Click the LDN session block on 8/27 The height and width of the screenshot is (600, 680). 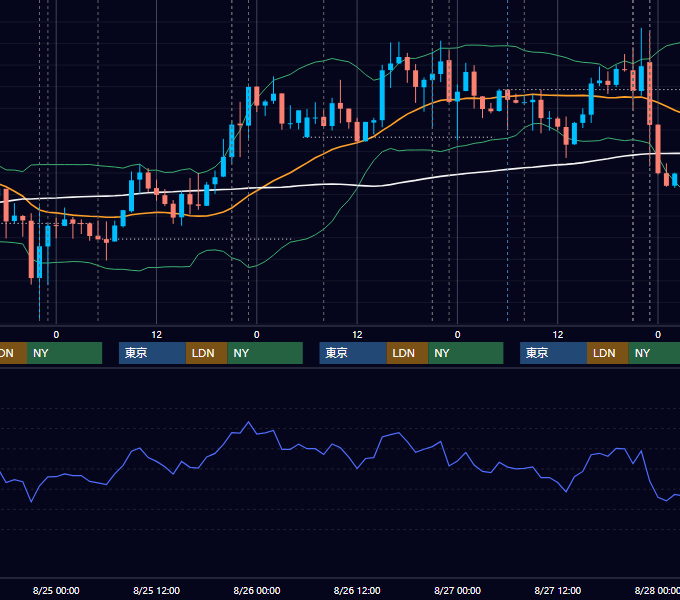coord(608,353)
